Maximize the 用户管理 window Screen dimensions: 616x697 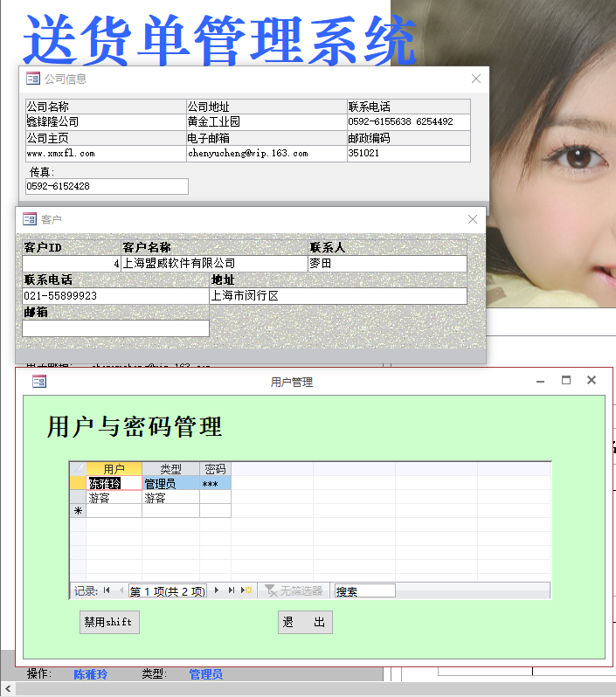[x=566, y=381]
